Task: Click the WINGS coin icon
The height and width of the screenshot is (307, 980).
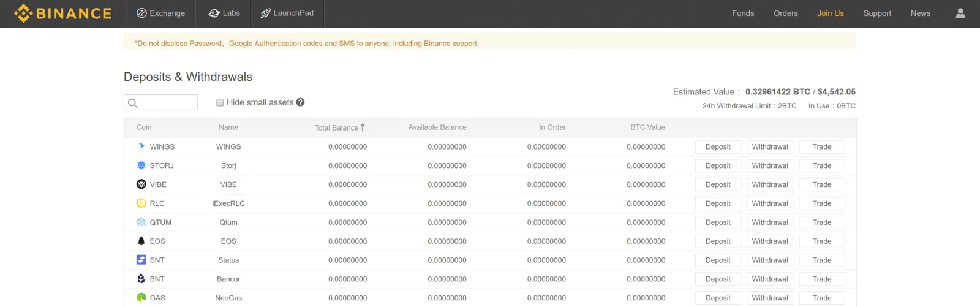Action: [x=141, y=146]
